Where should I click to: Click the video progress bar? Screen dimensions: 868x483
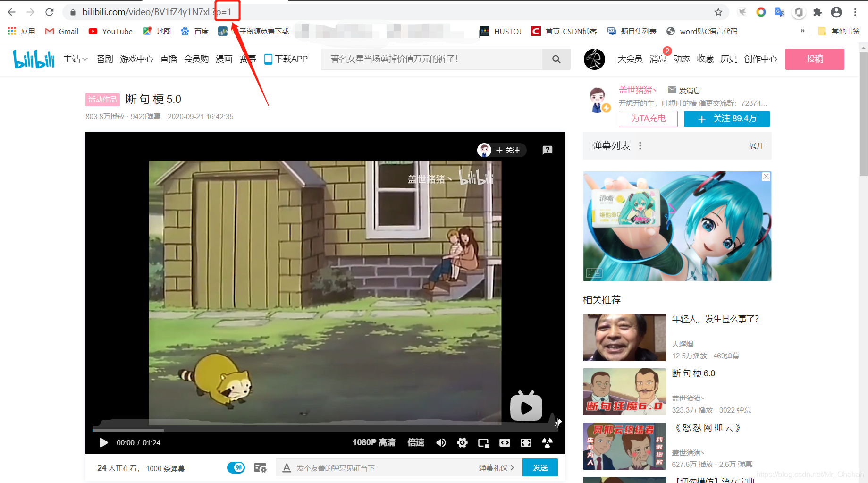click(x=325, y=430)
